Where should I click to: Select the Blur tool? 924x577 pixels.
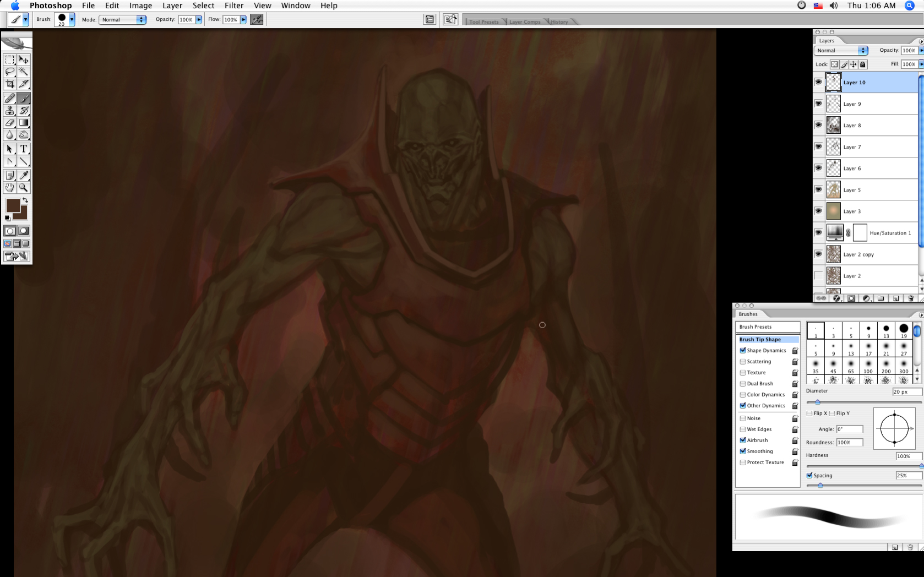point(10,135)
